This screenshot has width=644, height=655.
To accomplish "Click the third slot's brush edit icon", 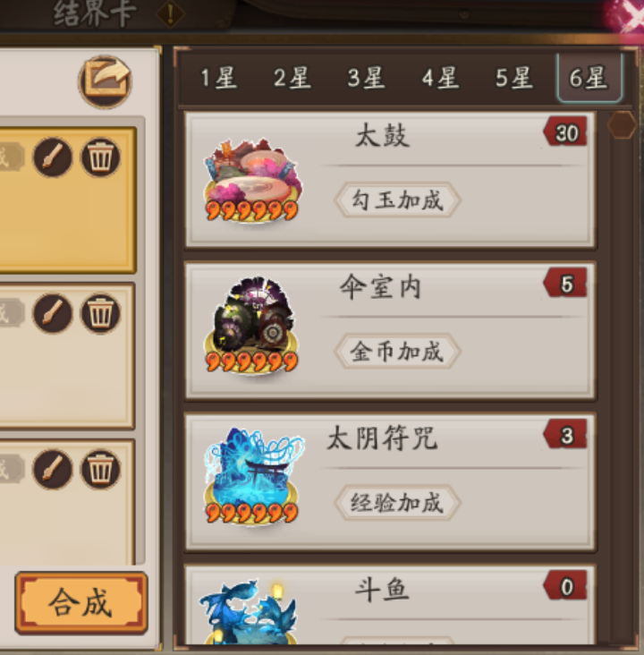I will click(53, 469).
